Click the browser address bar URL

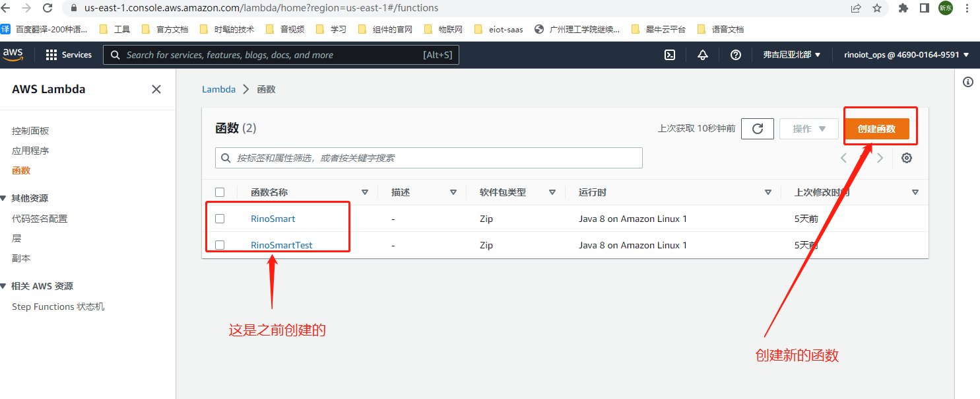click(x=261, y=8)
